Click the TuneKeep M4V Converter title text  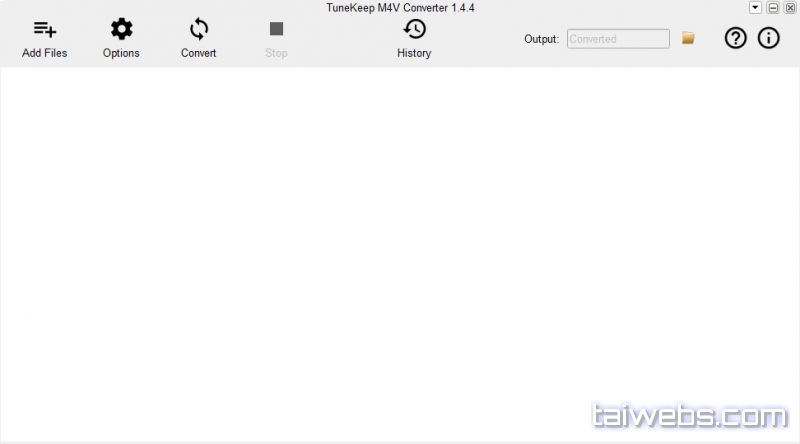coord(400,8)
